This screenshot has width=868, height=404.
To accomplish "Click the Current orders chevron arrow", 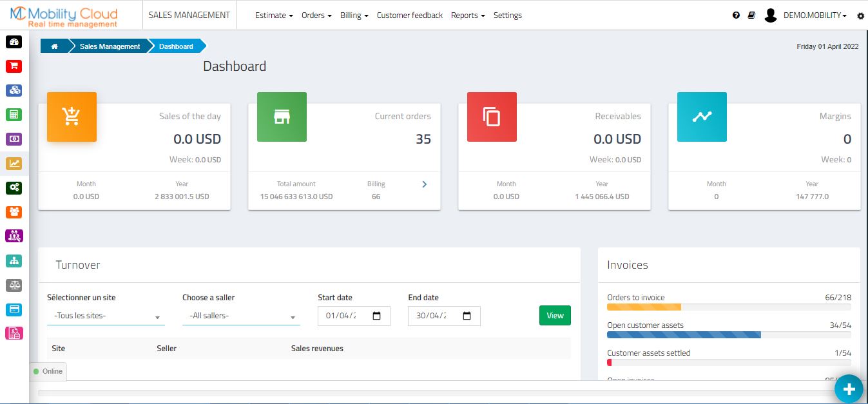I will coord(424,184).
